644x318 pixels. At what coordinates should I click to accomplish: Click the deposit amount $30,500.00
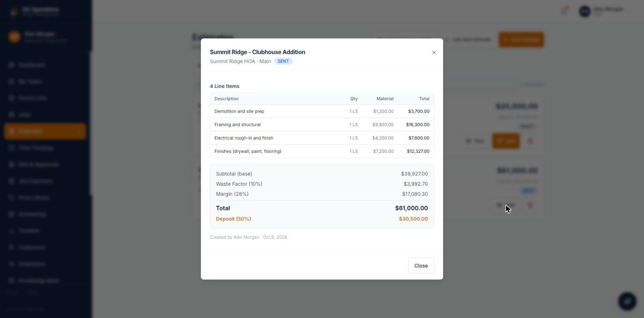(x=413, y=219)
